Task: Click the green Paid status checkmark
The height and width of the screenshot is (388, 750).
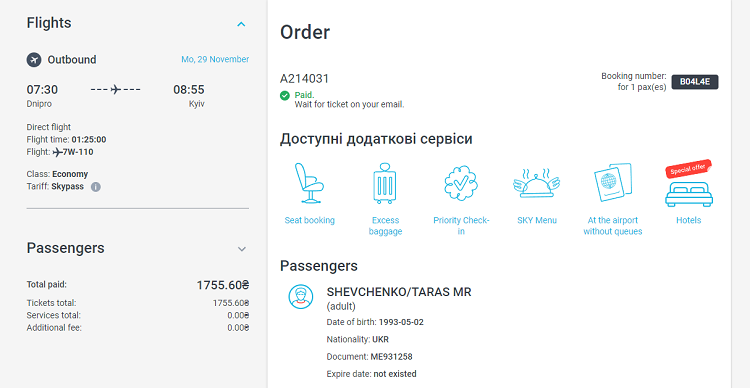Action: pos(285,96)
